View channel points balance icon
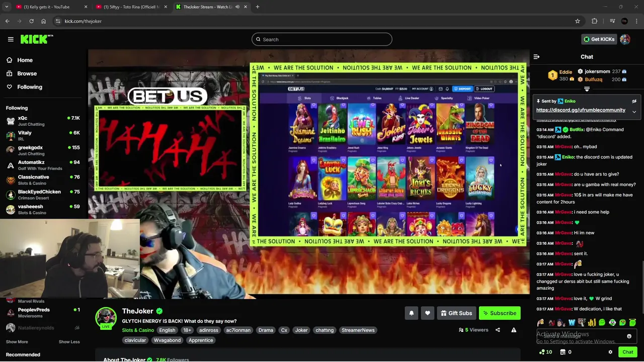 tap(542, 352)
